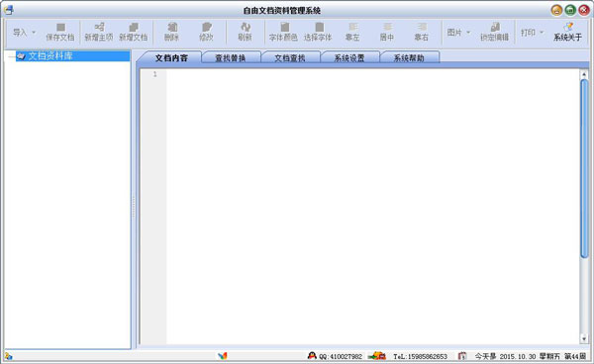Close the window with the red button
This screenshot has width=594, height=364.
point(584,10)
